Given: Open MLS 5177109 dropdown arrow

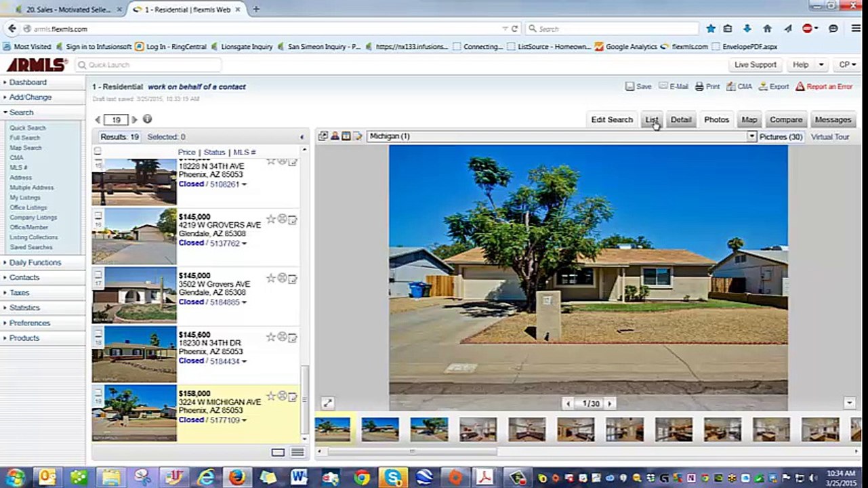Looking at the screenshot, I should pos(244,420).
